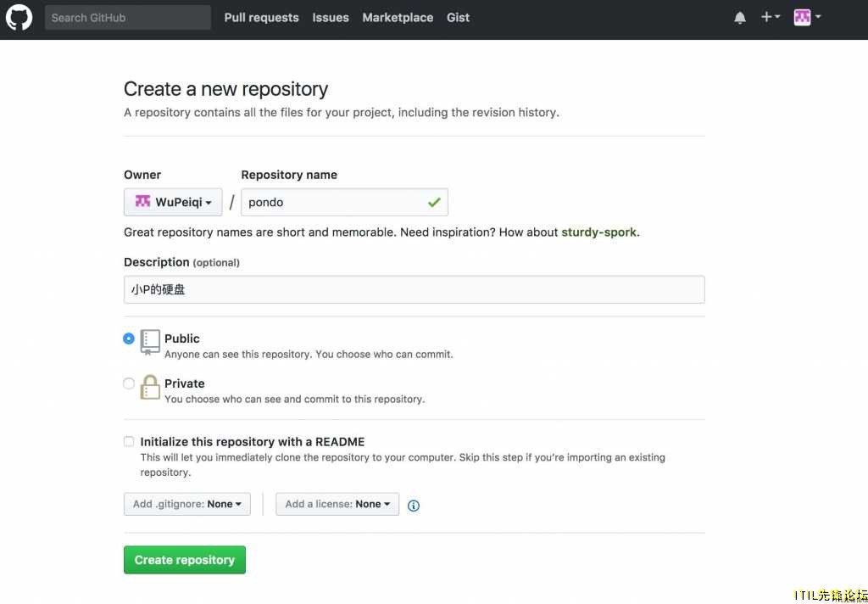
Task: Click the 'Owner' label
Action: click(x=142, y=175)
